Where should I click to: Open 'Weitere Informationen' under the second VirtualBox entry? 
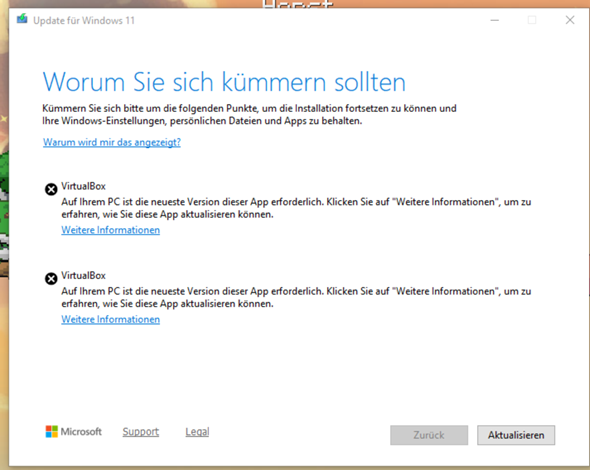(111, 319)
